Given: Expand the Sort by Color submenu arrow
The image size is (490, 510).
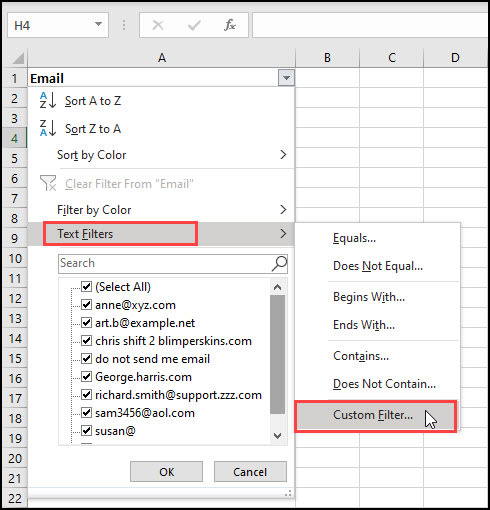Looking at the screenshot, I should point(283,155).
